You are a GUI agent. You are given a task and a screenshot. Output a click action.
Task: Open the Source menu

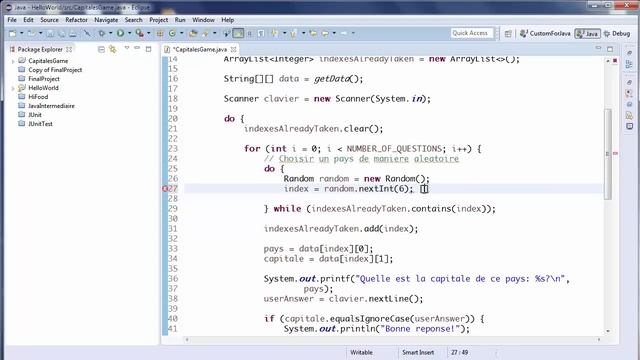click(49, 20)
